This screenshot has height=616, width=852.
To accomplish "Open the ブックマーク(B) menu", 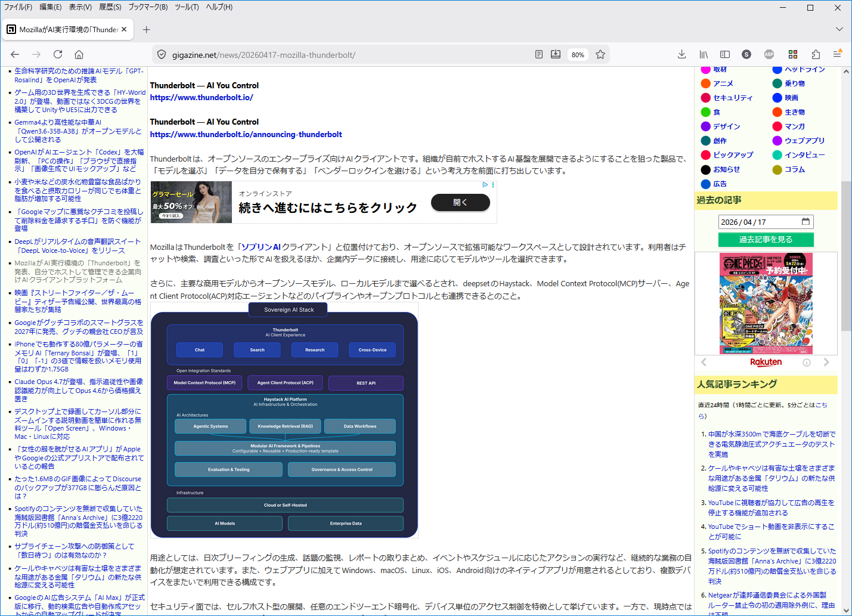I will (148, 7).
